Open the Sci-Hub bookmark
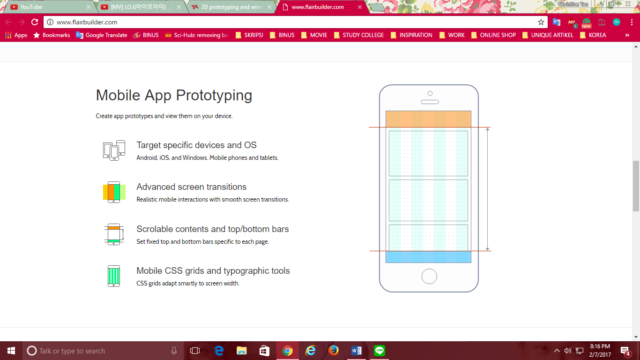 (x=196, y=35)
